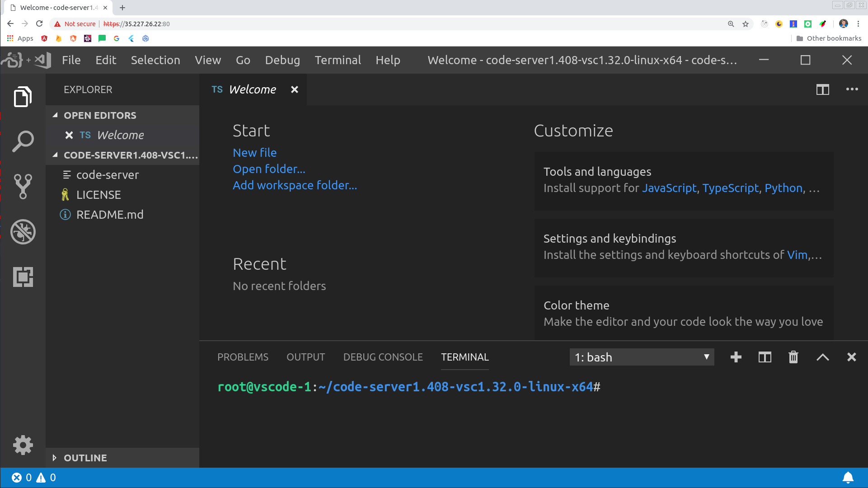Toggle split editor layout icon
868x488 pixels.
click(x=823, y=89)
